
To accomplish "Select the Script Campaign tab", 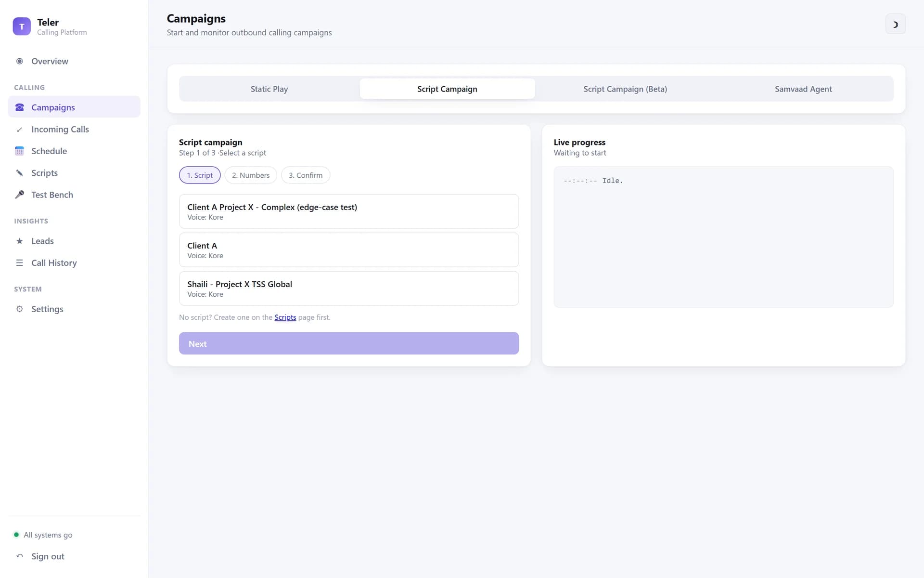I will [x=447, y=89].
